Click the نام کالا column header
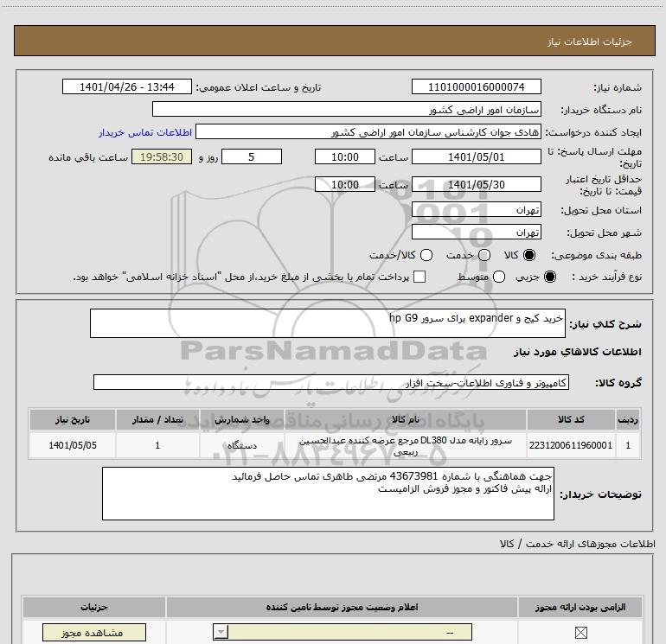Viewport: 666px width, 644px height. pos(405,419)
